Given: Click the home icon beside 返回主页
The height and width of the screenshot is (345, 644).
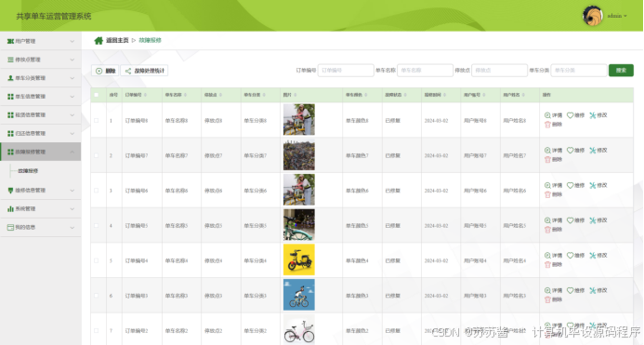Looking at the screenshot, I should pos(99,40).
